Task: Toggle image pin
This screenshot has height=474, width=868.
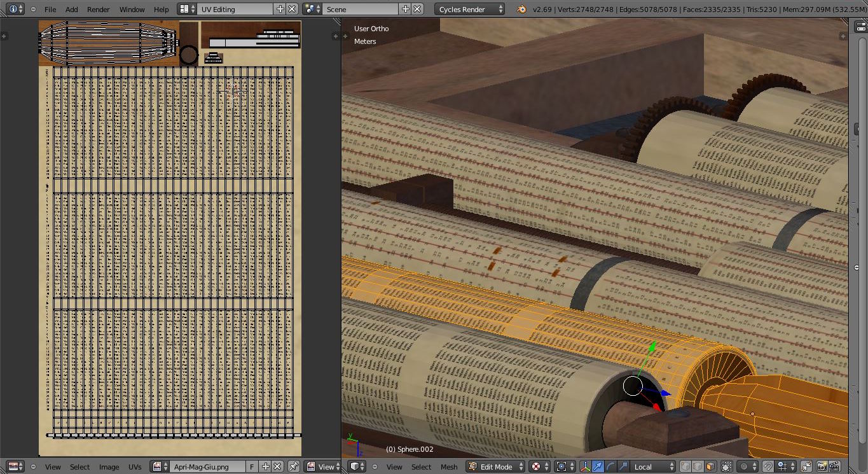Action: pos(293,466)
